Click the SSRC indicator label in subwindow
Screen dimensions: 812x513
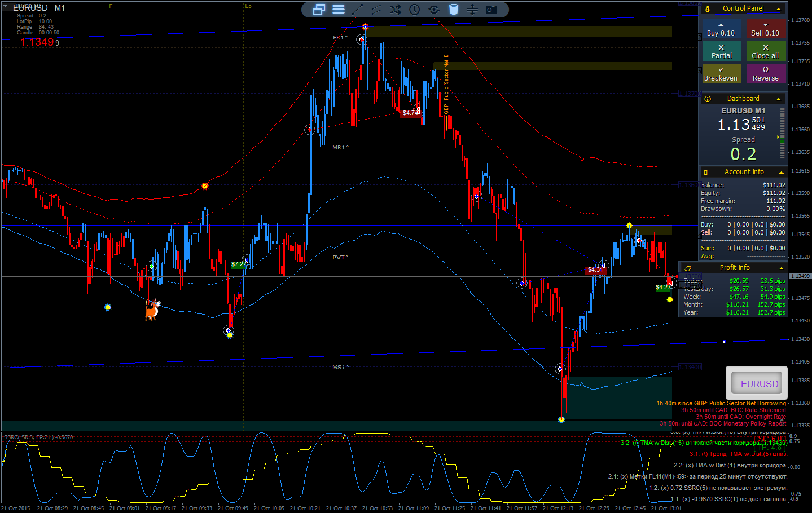38,437
